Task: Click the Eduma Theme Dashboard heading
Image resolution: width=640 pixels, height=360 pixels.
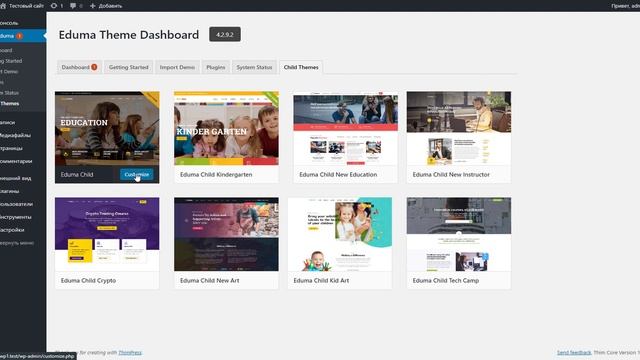Action: click(x=129, y=35)
